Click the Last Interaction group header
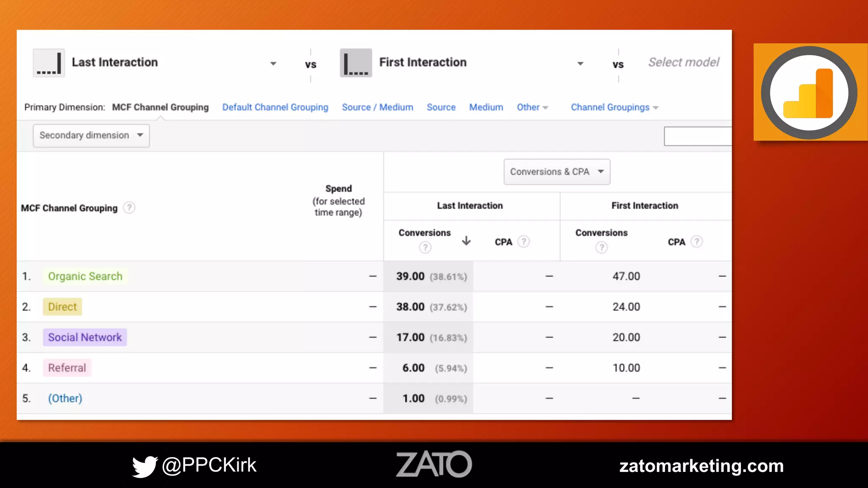 470,205
